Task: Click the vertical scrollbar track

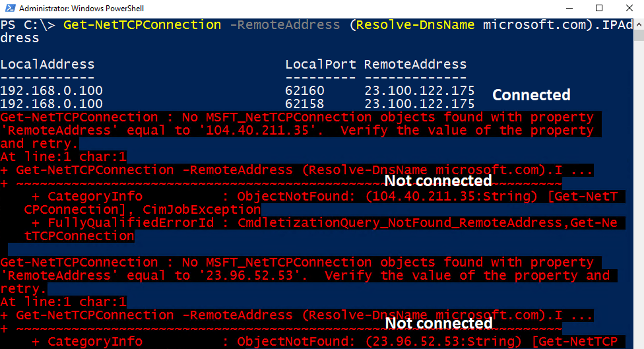Action: [x=638, y=198]
